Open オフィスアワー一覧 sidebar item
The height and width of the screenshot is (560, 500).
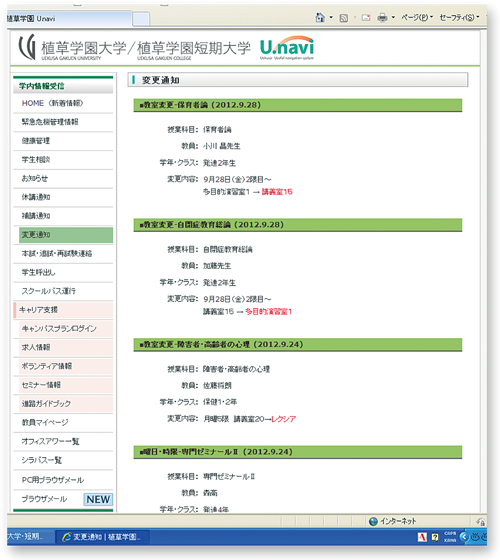[x=63, y=442]
